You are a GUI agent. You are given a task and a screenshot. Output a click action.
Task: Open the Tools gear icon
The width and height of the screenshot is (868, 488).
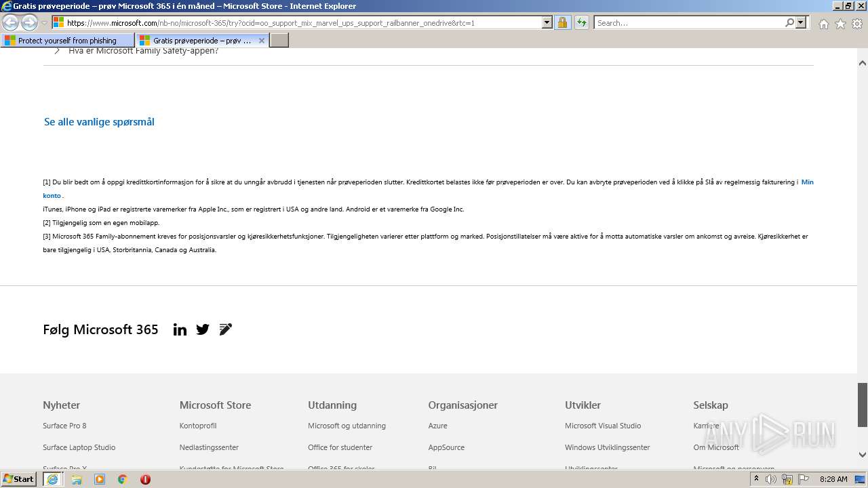(x=857, y=24)
